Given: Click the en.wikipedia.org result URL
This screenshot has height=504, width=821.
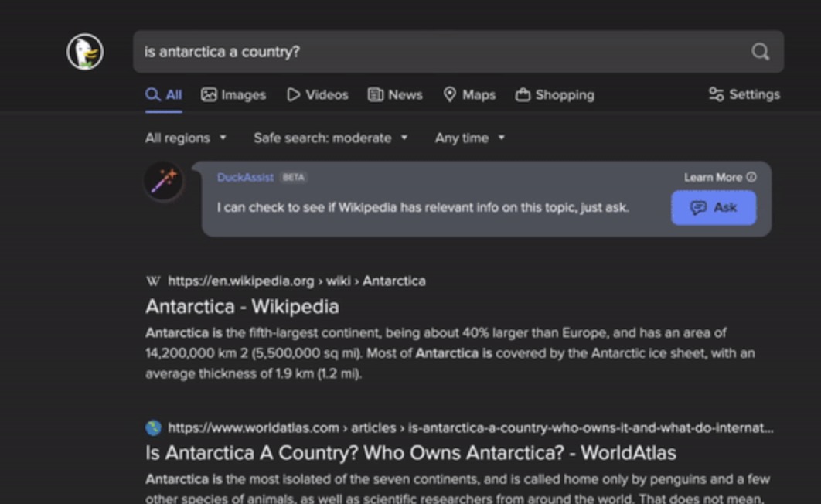Looking at the screenshot, I should [x=296, y=281].
